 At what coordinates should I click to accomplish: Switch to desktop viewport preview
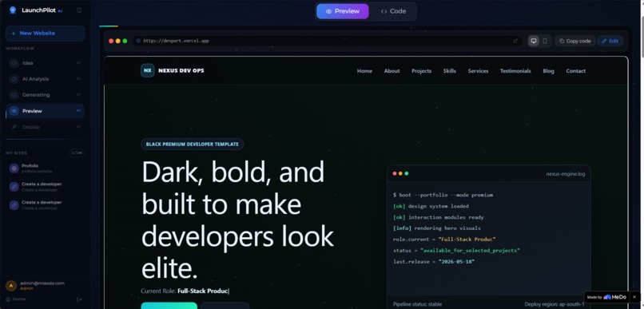534,41
